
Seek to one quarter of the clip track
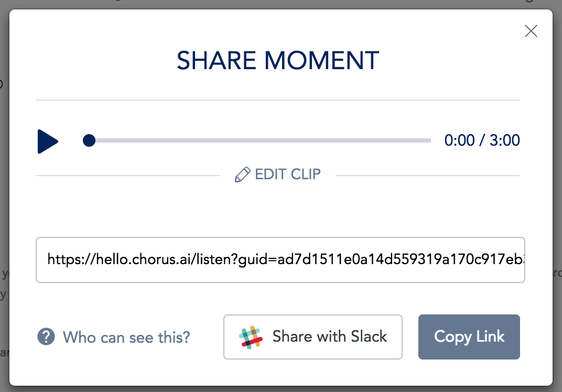coord(175,140)
